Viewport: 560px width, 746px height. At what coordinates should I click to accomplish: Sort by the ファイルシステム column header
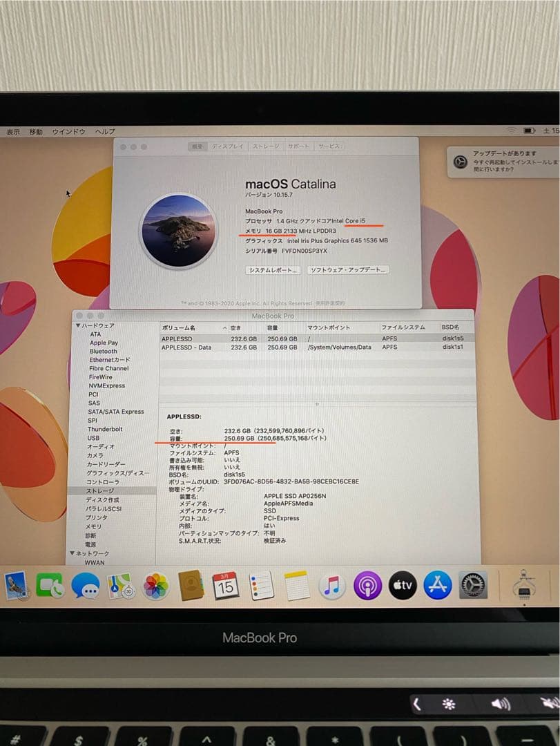click(403, 327)
